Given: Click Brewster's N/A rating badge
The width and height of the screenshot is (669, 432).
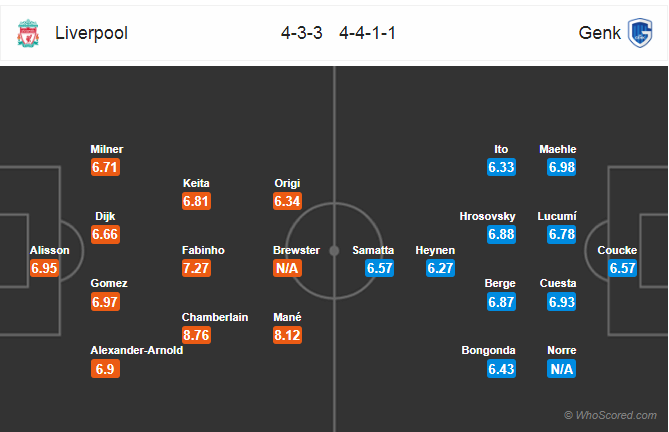Looking at the screenshot, I should click(x=288, y=268).
